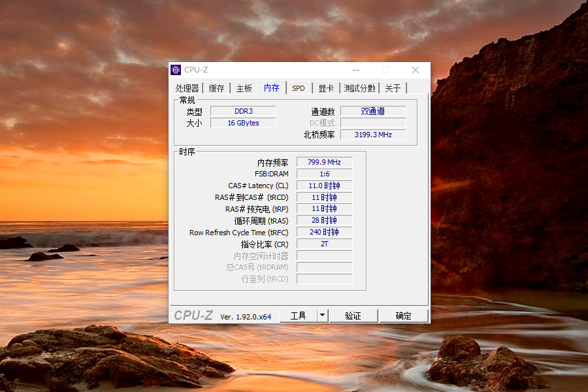
Task: Click the 工具 button
Action: (x=299, y=316)
